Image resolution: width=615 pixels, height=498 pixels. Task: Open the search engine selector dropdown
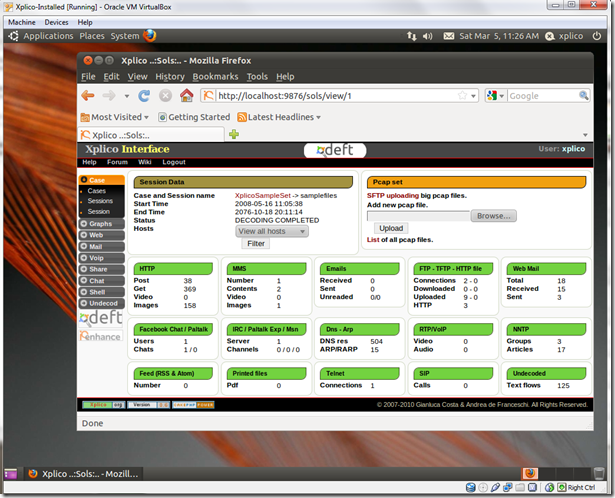click(495, 95)
